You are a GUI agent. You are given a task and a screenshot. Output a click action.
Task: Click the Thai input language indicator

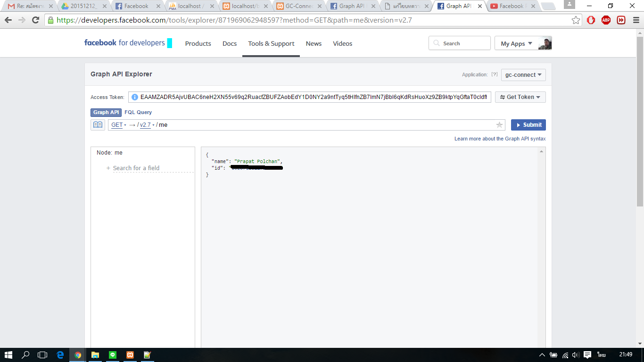pyautogui.click(x=602, y=355)
